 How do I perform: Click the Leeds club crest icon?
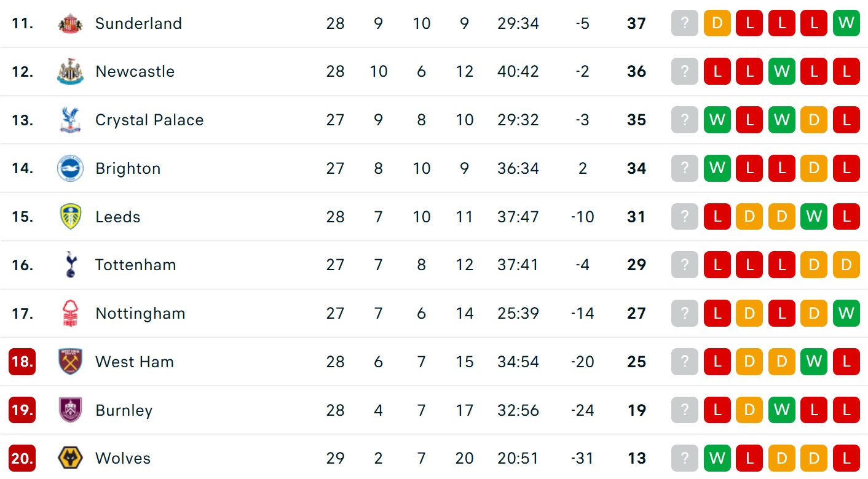pos(70,217)
